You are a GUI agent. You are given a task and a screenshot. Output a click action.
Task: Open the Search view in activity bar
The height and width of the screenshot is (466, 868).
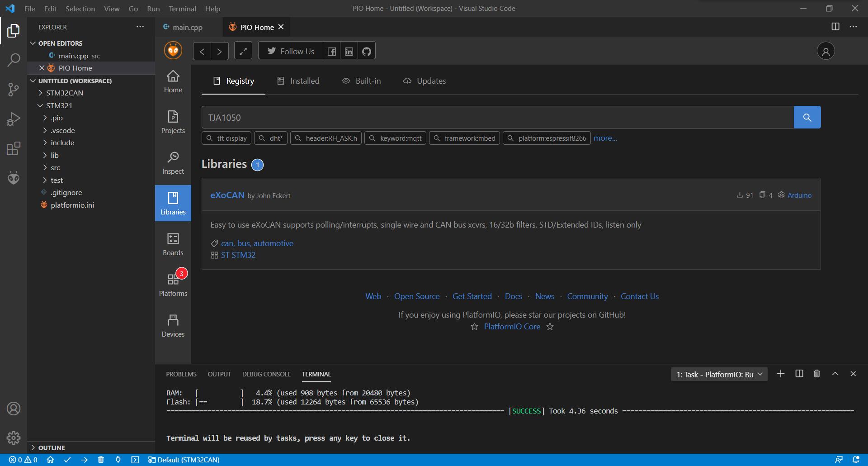point(14,60)
